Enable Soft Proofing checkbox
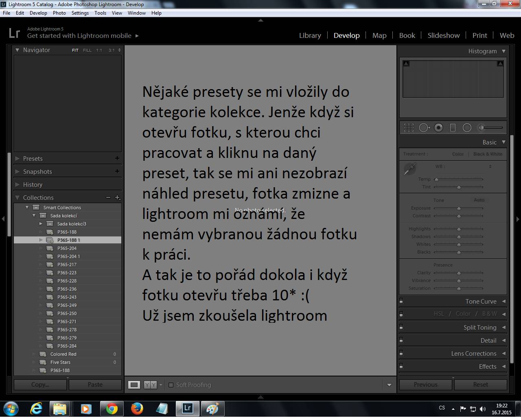The image size is (521, 420). 171,385
